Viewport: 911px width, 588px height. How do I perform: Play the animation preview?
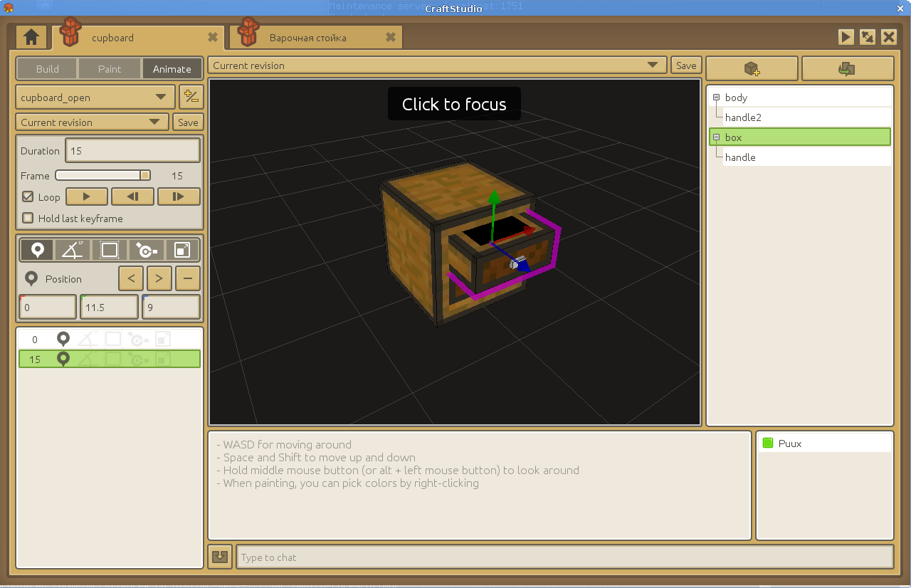[x=87, y=196]
